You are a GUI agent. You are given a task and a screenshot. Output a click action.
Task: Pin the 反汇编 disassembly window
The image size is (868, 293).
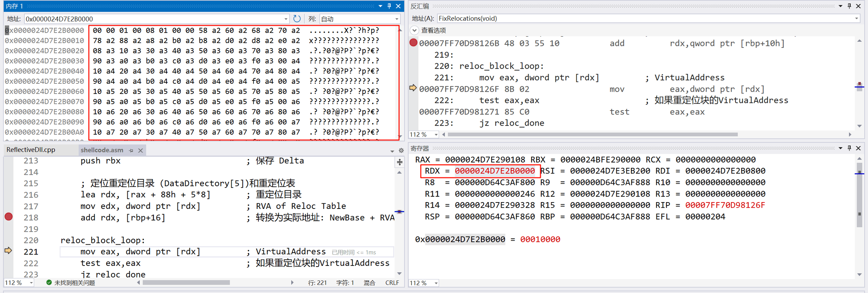[x=849, y=6]
